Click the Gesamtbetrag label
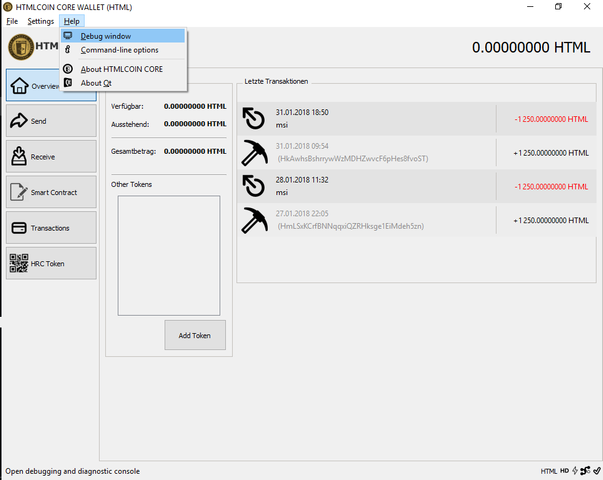This screenshot has width=603, height=480. [x=133, y=152]
